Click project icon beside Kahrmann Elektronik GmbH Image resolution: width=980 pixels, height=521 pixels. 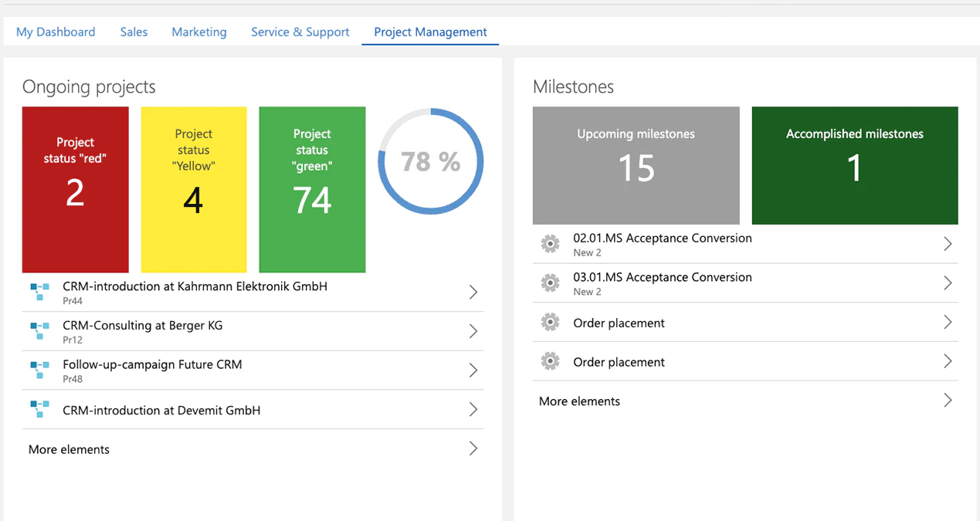[40, 292]
